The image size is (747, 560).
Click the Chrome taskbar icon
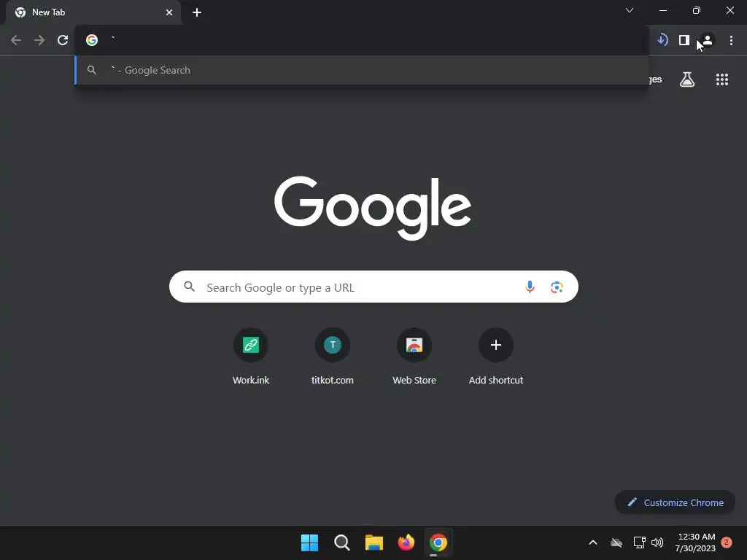438,542
